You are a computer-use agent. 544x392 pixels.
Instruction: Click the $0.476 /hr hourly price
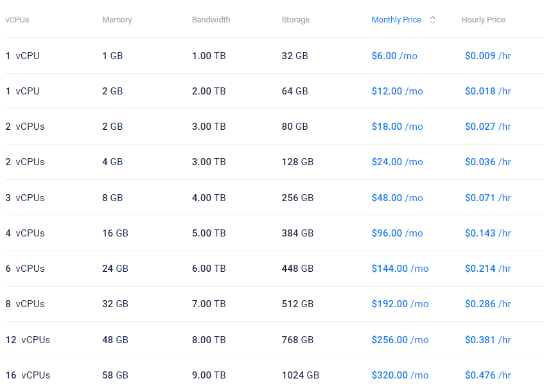point(487,375)
